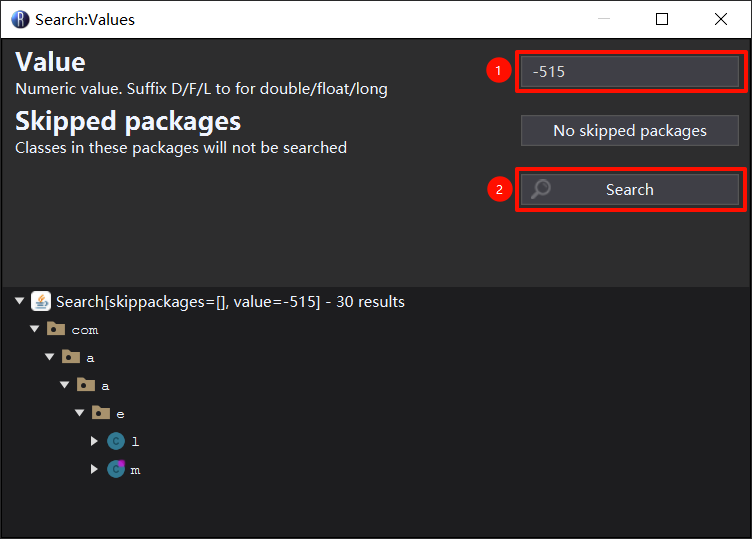Click the magnifying glass icon on Search
Image resolution: width=752 pixels, height=539 pixels.
pos(541,189)
